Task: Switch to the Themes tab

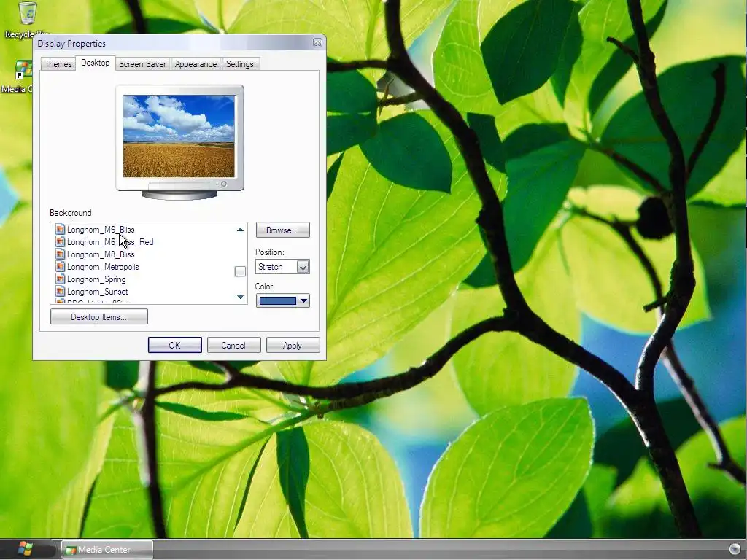Action: pos(58,64)
